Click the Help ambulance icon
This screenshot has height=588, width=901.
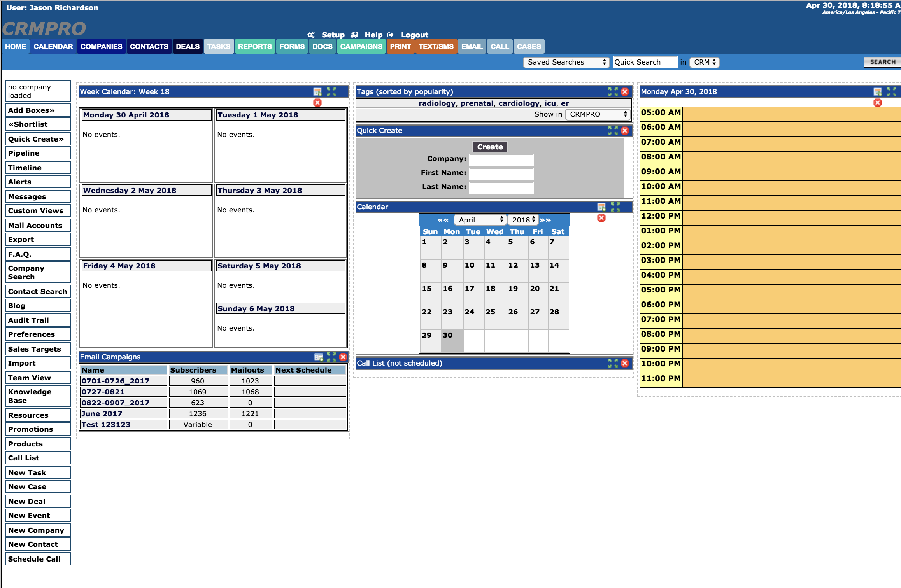click(x=354, y=35)
